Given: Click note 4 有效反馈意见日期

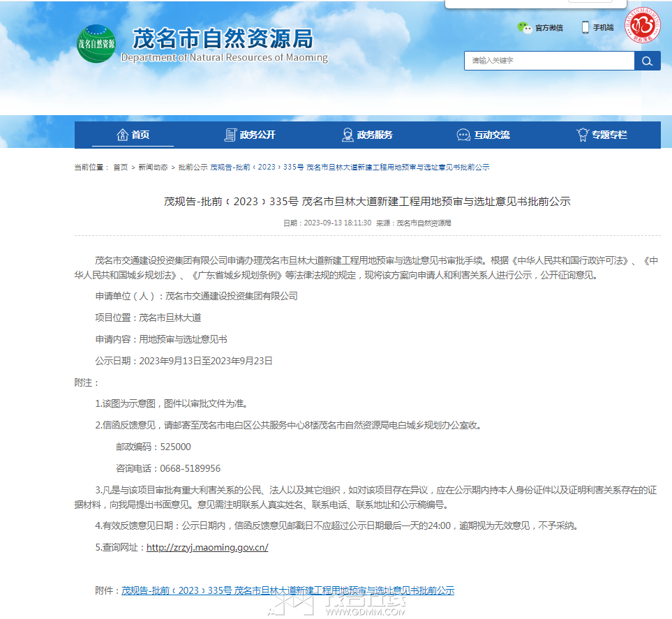Looking at the screenshot, I should click(x=336, y=525).
